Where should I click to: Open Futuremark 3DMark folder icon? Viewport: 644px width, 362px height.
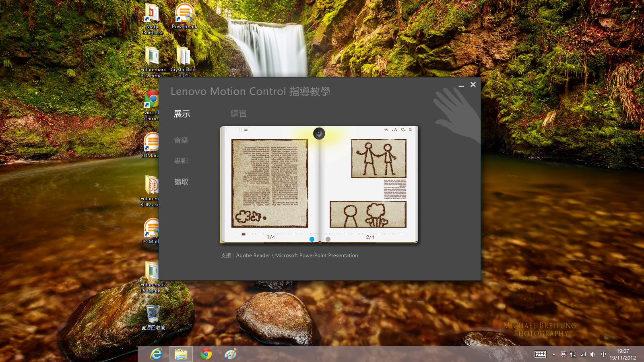click(150, 191)
